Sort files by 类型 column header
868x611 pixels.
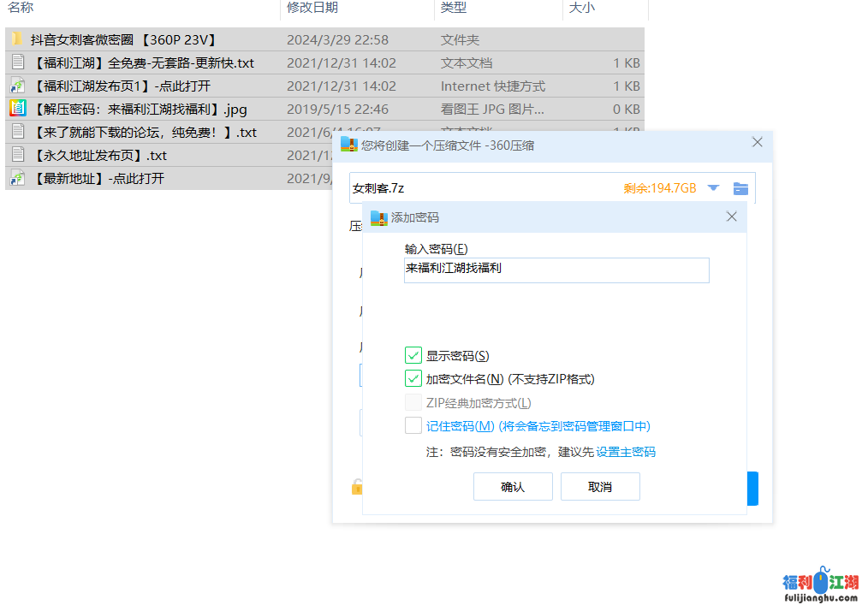click(x=454, y=8)
